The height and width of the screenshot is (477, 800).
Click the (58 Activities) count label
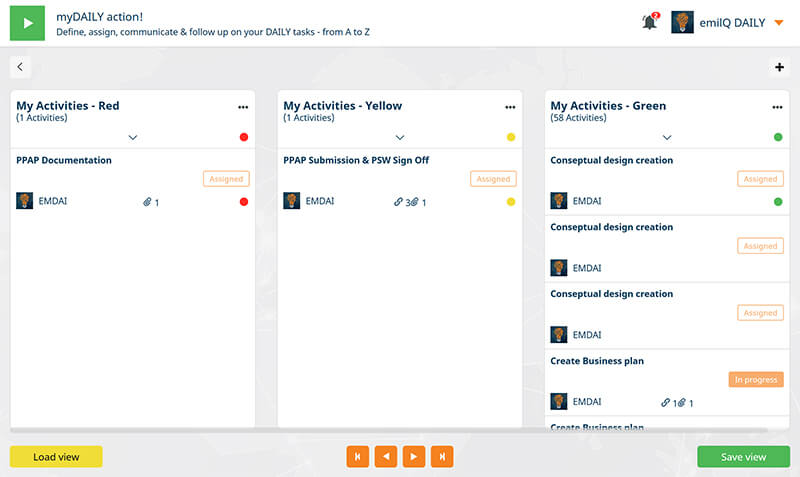[578, 118]
